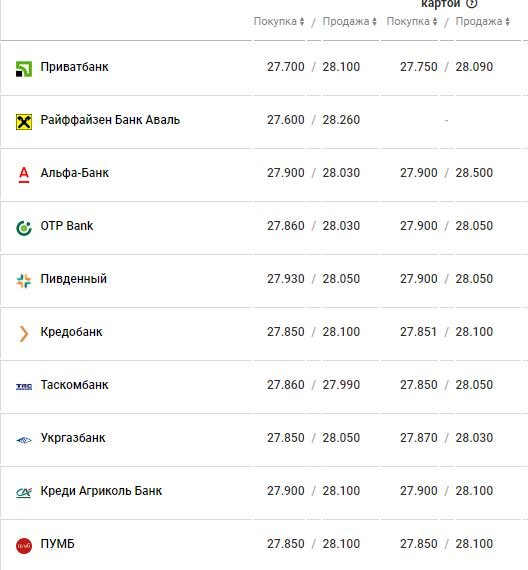Sort by card Покупка column arrows
The image size is (528, 570).
[x=435, y=21]
